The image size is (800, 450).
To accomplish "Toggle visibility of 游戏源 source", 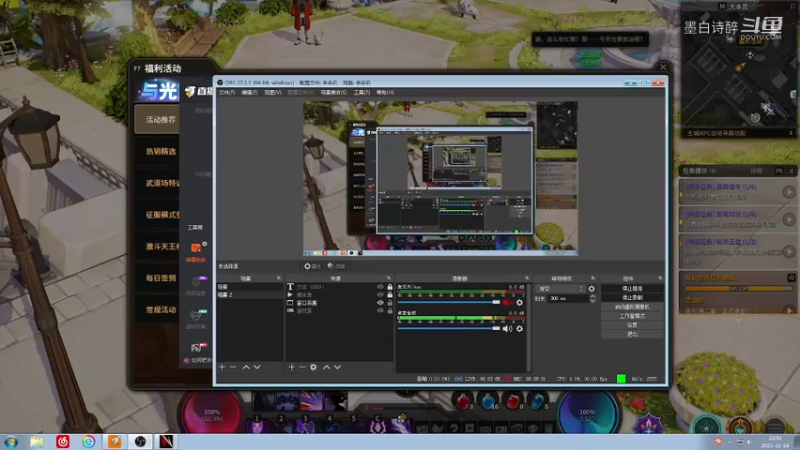I will [380, 310].
